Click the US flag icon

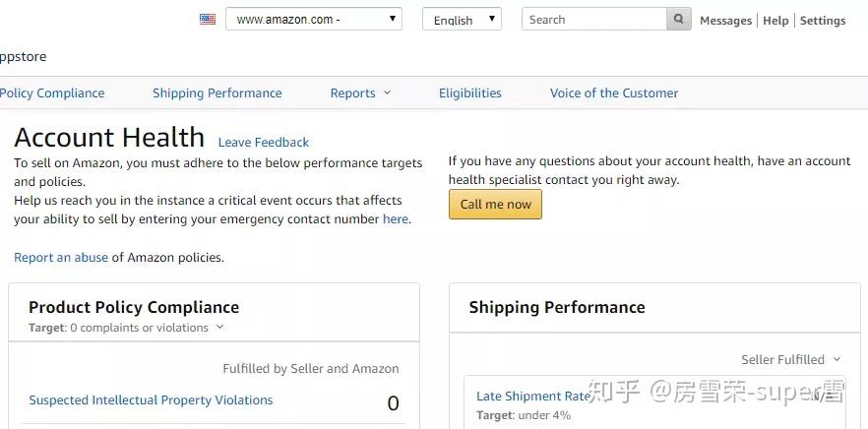pos(208,19)
